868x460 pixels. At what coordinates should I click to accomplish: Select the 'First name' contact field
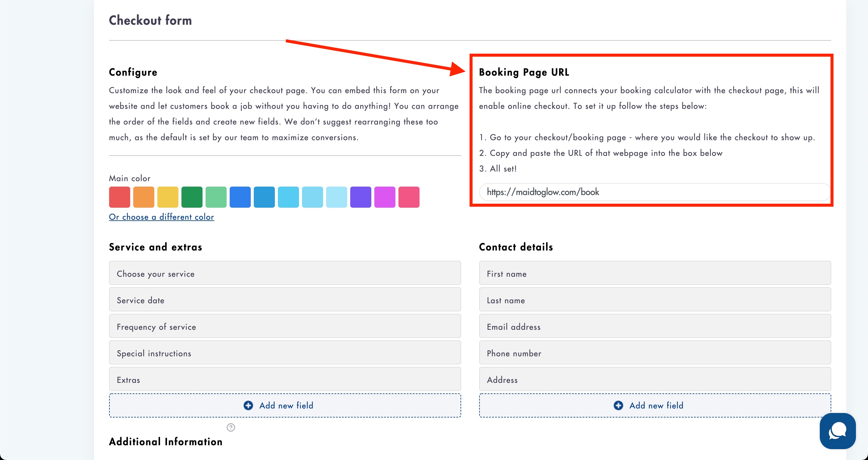(x=655, y=273)
